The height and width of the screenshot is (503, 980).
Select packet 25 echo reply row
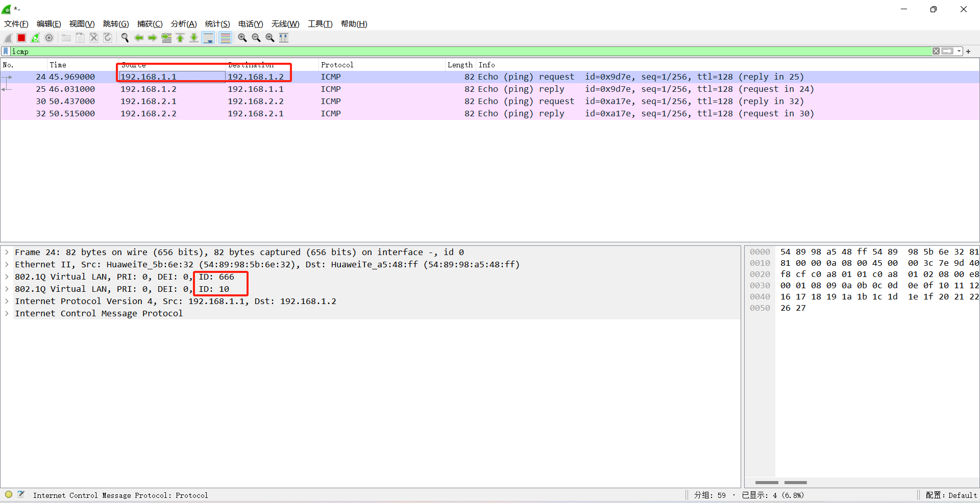[490, 89]
